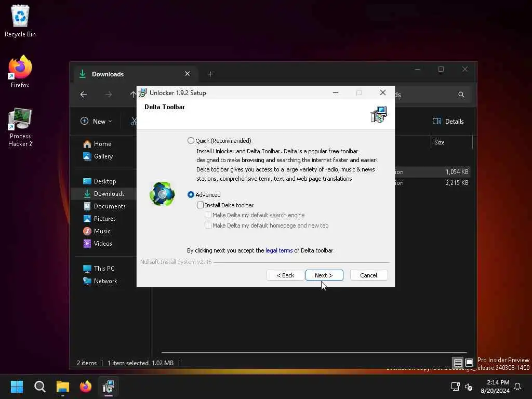Viewport: 532px width, 399px height.
Task: Open Music in the navigation pane
Action: coord(102,231)
